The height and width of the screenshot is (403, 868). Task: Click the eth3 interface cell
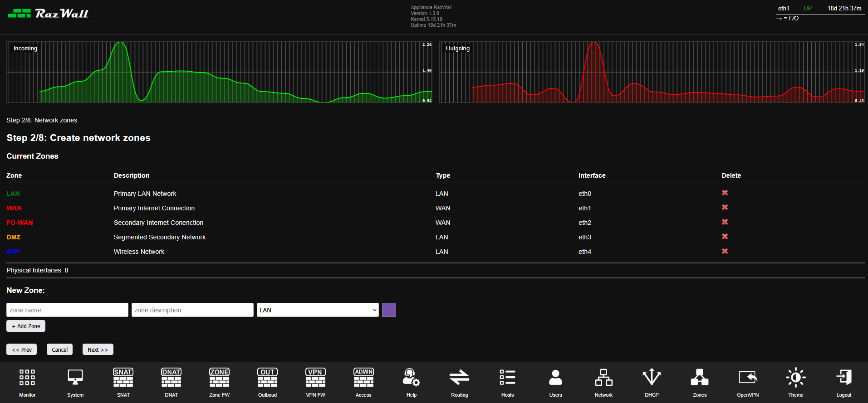click(585, 237)
